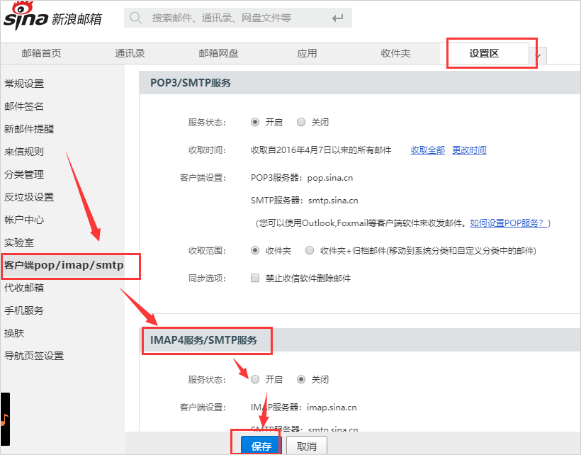Click POP3服务器 pop.sina.cn text
This screenshot has height=455, width=581.
302,178
